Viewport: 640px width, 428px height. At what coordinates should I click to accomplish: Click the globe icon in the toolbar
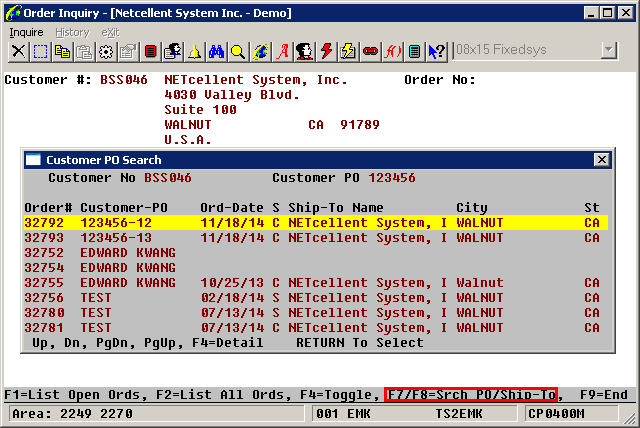tap(260, 51)
